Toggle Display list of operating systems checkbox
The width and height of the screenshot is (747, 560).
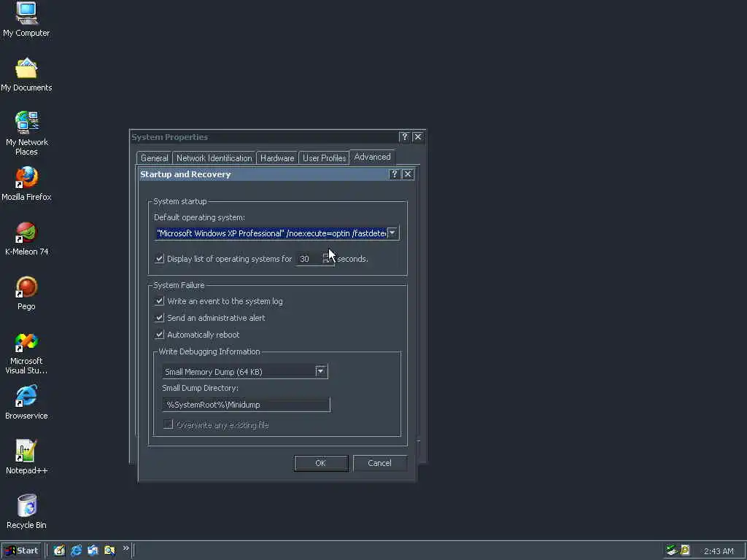coord(160,259)
